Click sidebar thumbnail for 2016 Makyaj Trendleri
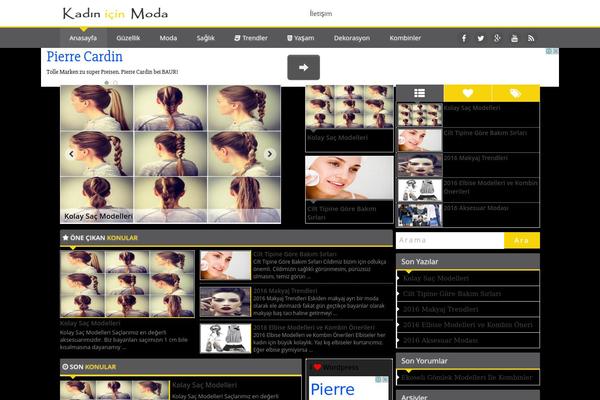This screenshot has height=400, width=600. [420, 165]
